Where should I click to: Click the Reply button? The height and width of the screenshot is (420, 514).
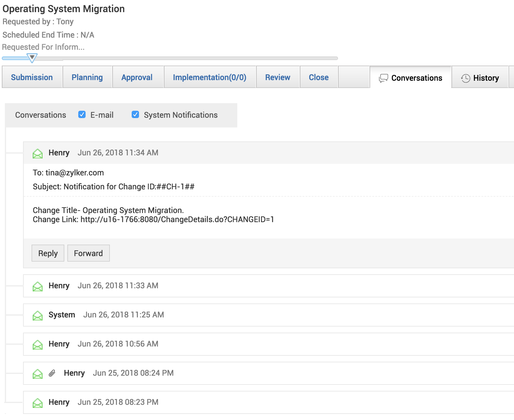(x=48, y=253)
